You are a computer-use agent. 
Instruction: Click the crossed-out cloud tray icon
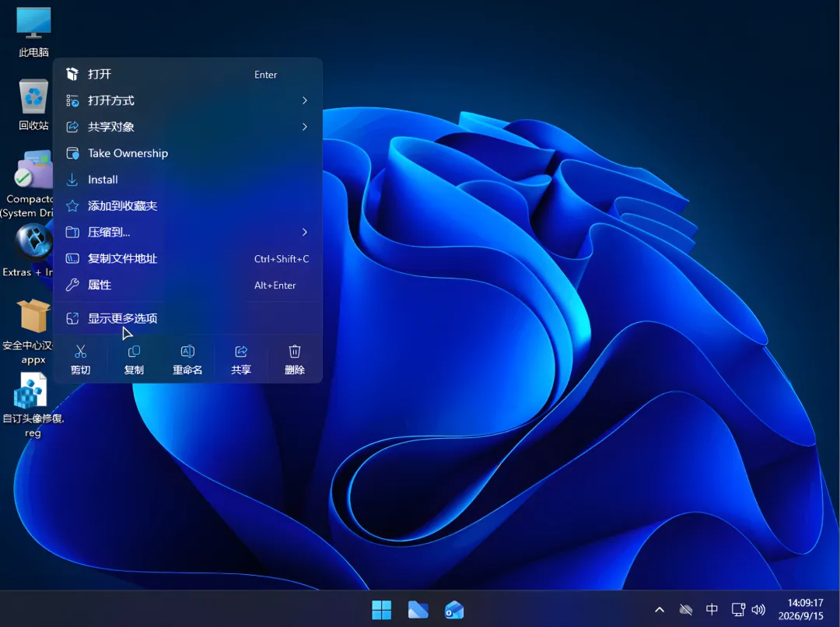point(686,610)
